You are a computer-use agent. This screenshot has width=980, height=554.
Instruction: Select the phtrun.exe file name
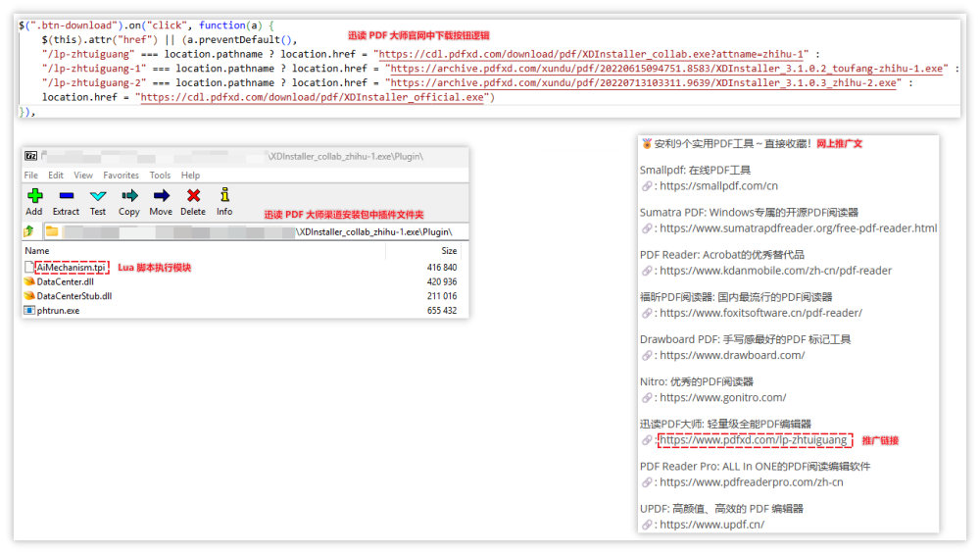tap(58, 311)
